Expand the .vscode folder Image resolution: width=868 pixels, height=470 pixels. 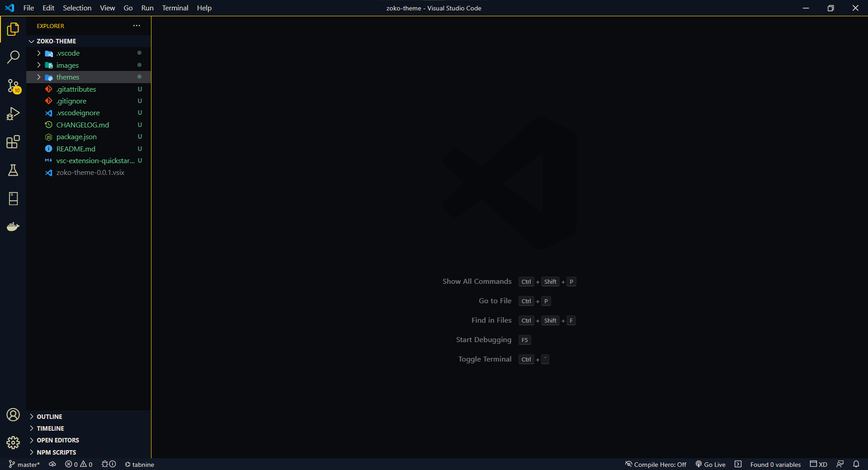tap(89, 53)
